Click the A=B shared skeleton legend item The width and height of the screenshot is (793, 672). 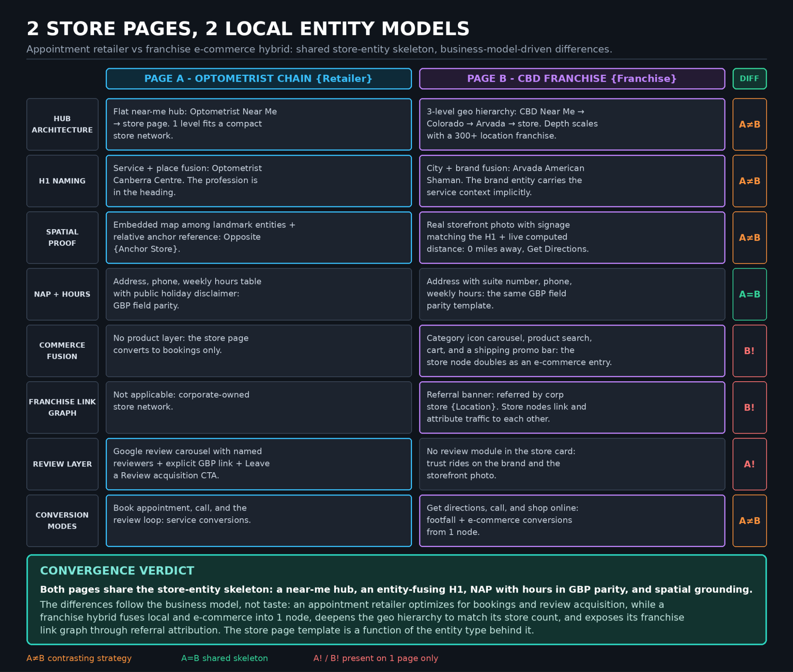point(225,658)
